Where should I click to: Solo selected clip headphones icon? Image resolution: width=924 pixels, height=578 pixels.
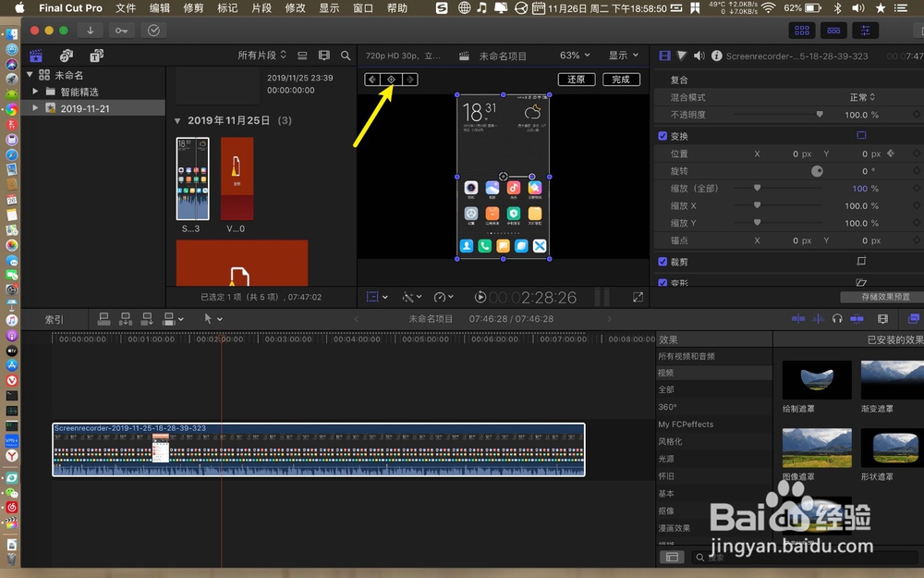(837, 318)
